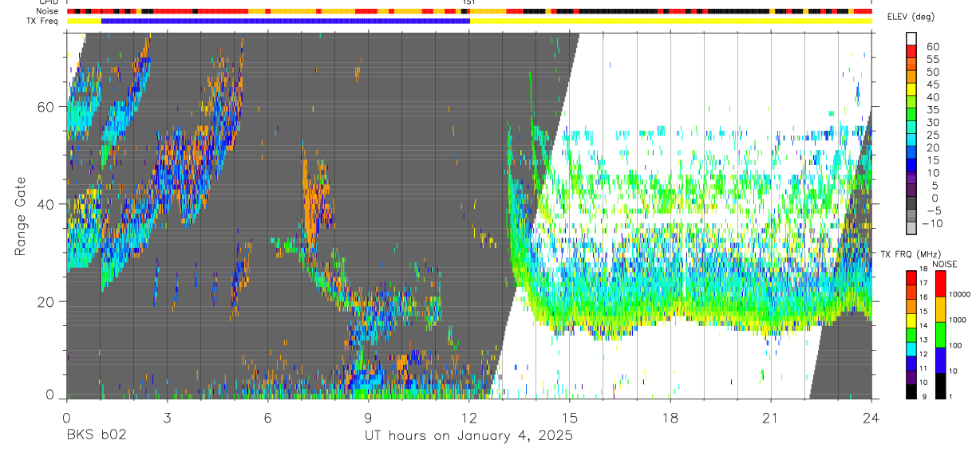Click NOISE legend label 100

(x=956, y=345)
